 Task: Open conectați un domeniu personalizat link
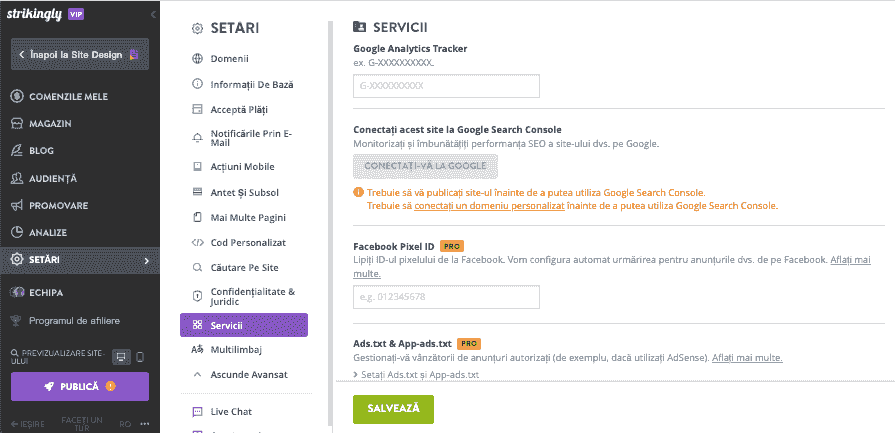tap(490, 205)
